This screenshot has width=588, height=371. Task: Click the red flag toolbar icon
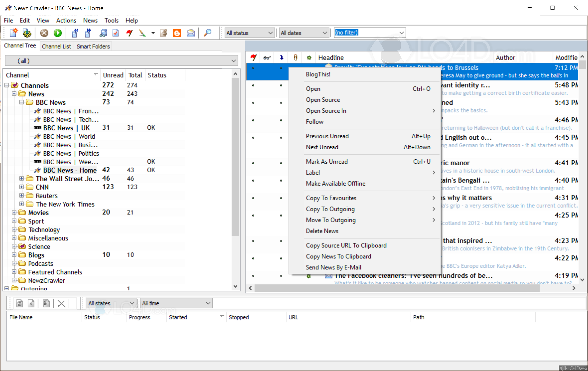(x=129, y=33)
